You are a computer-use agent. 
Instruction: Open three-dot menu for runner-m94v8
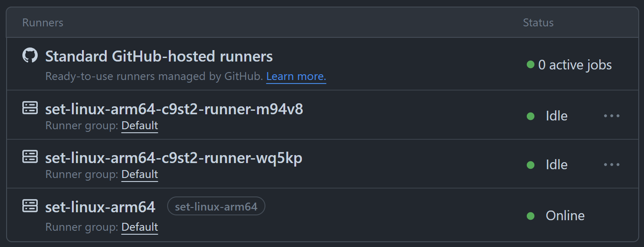point(612,116)
